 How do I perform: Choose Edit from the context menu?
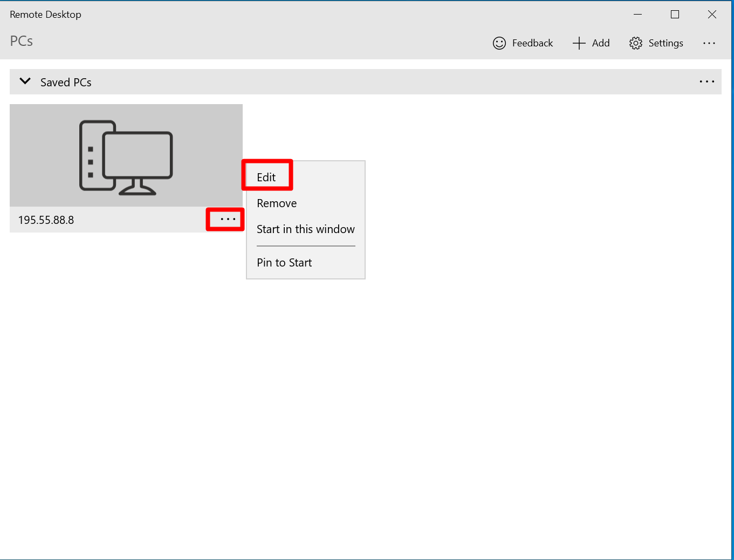(266, 177)
